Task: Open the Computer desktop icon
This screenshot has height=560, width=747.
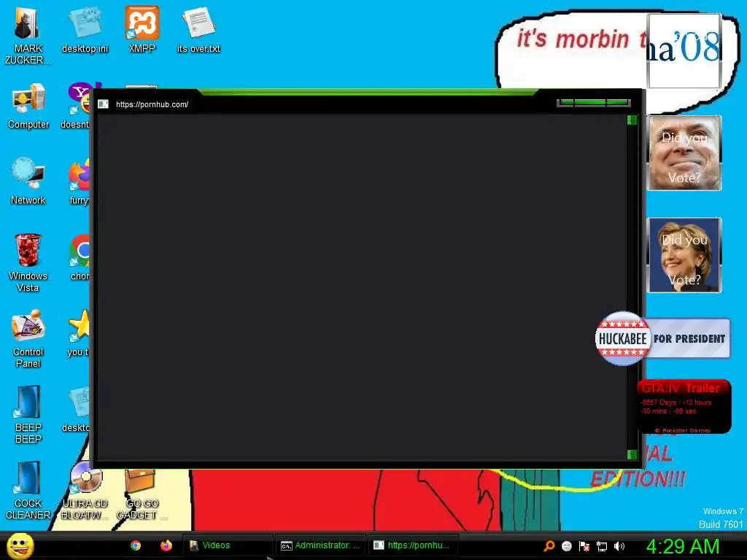Action: (28, 106)
